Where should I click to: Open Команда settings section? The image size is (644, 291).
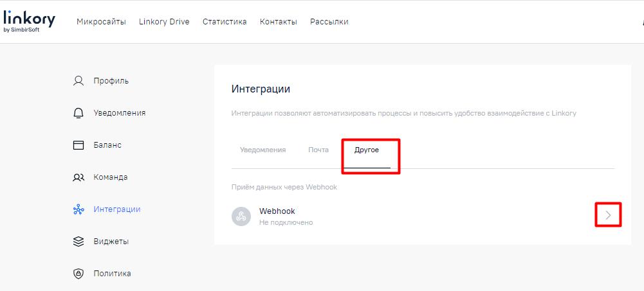click(x=111, y=177)
